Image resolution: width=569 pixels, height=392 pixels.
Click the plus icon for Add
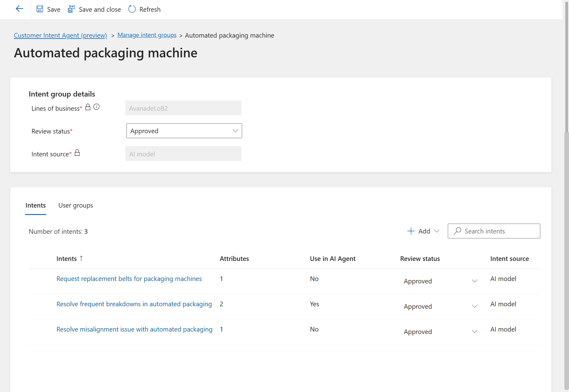pos(411,231)
